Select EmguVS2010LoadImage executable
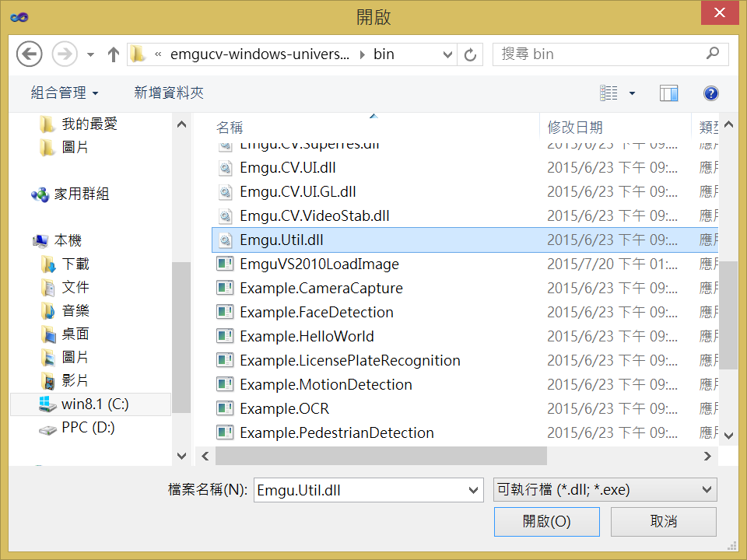The image size is (747, 560). point(319,264)
